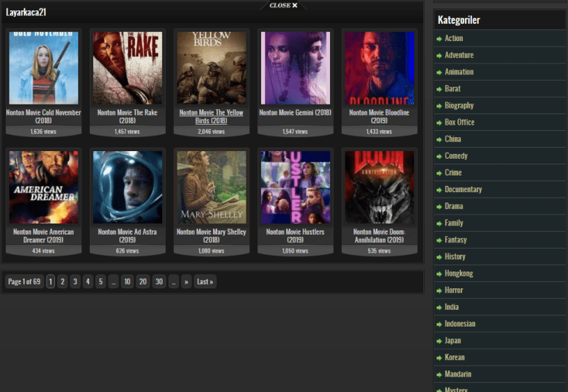Open the Cold November movie poster

coord(43,68)
